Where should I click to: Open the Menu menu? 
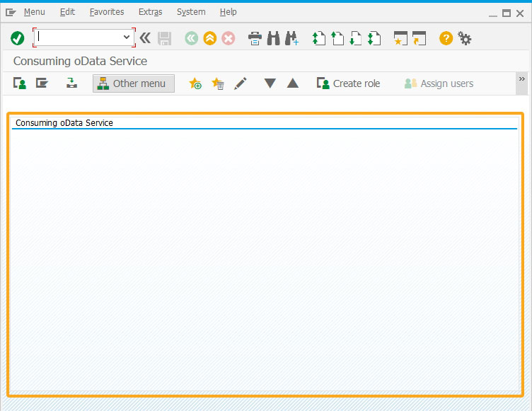coord(34,12)
